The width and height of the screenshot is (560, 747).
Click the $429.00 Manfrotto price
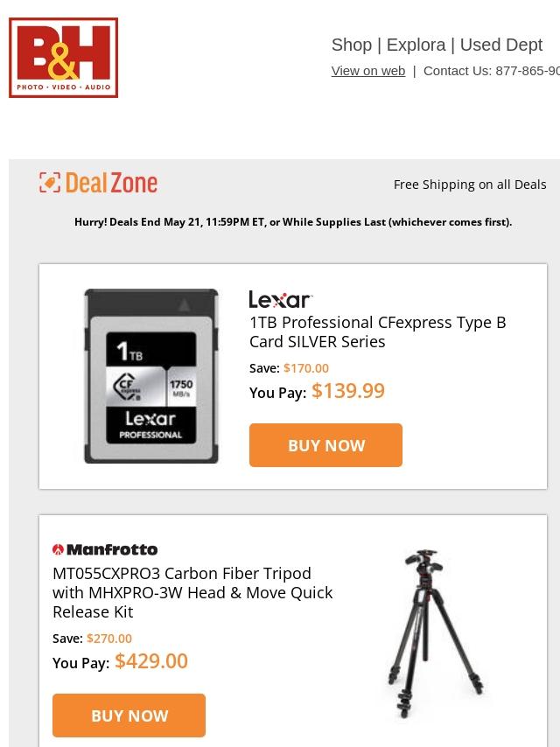(151, 661)
